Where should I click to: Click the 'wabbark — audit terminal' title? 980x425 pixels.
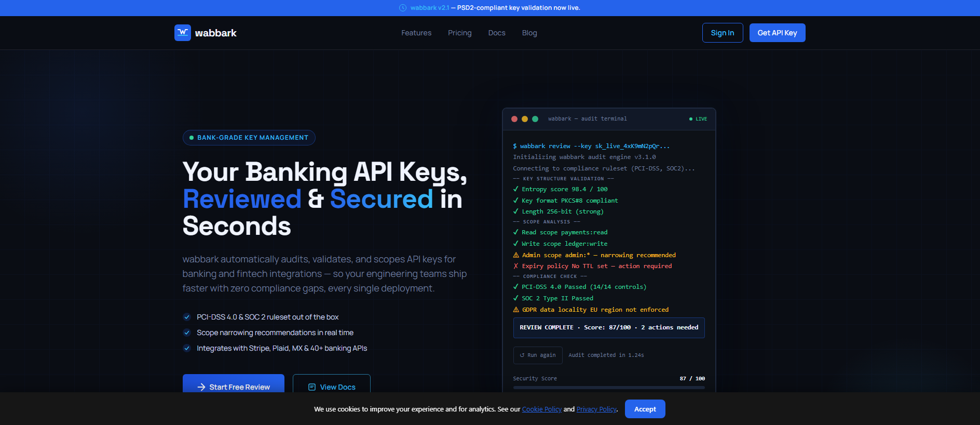(588, 119)
